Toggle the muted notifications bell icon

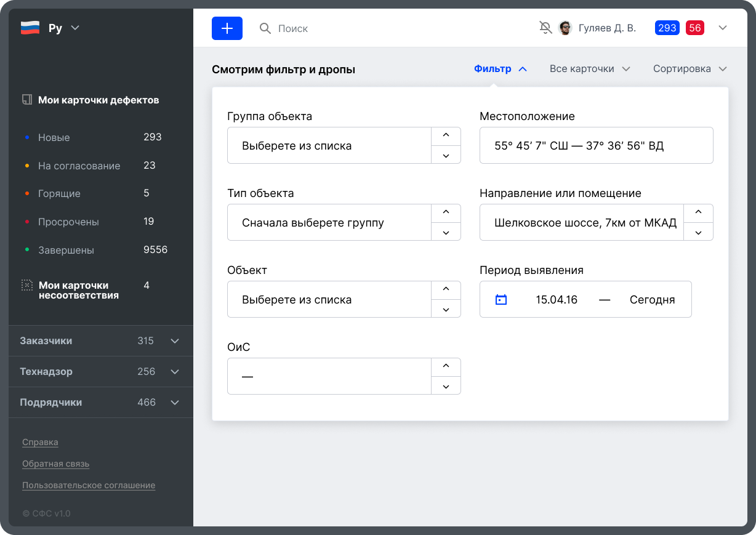pos(545,28)
